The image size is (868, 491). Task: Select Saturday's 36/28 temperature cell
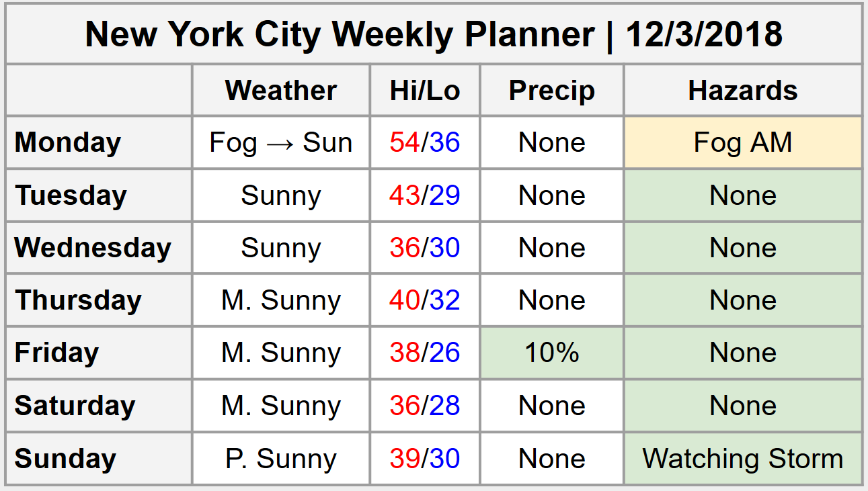425,406
